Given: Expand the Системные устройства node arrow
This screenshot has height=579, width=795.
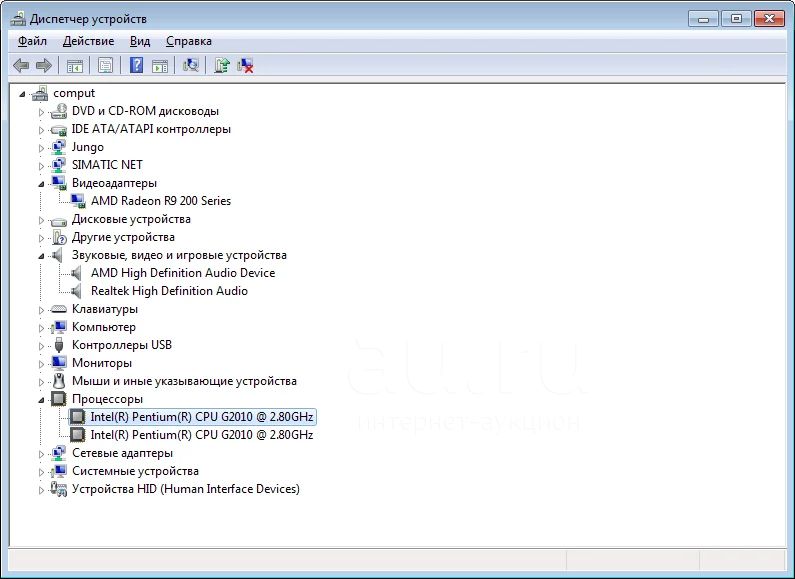Looking at the screenshot, I should [x=41, y=472].
